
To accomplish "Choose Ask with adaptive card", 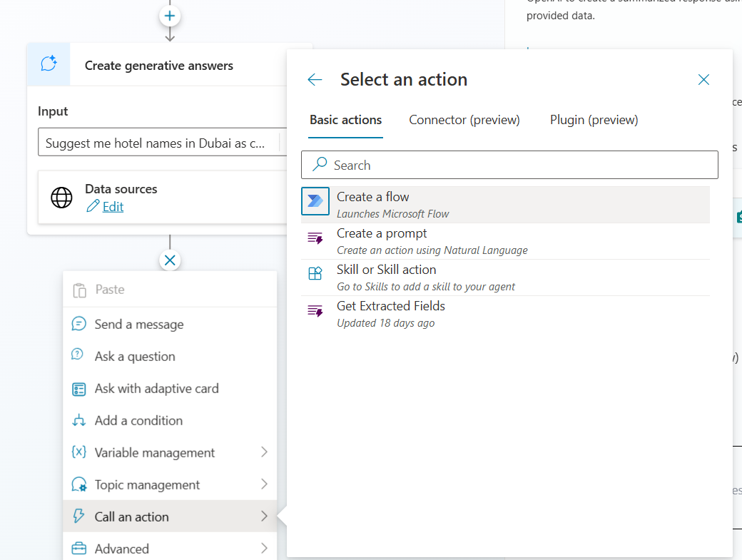I will point(156,389).
